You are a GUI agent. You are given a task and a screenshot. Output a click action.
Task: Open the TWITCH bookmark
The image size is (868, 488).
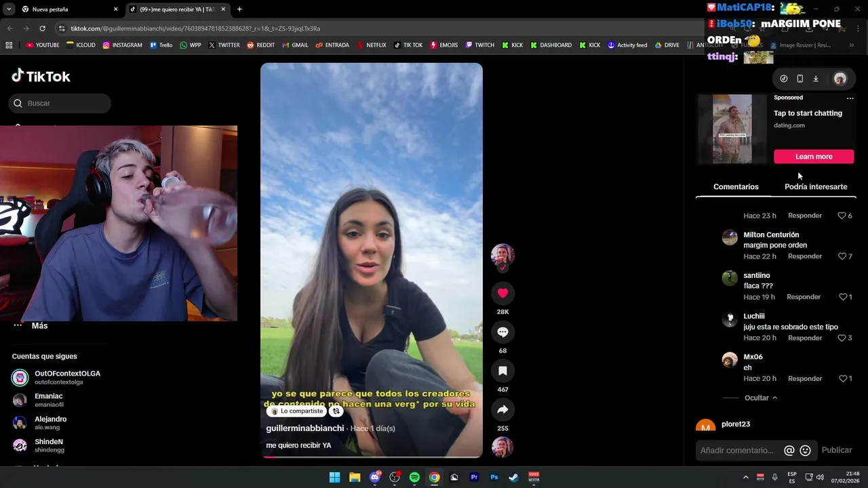pyautogui.click(x=480, y=45)
